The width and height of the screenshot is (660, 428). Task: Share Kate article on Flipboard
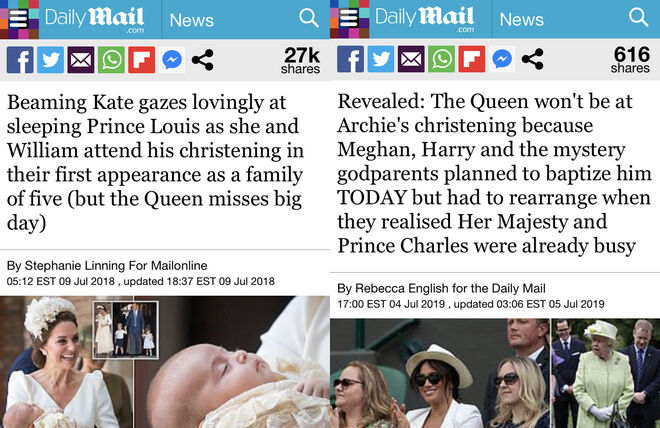point(141,60)
